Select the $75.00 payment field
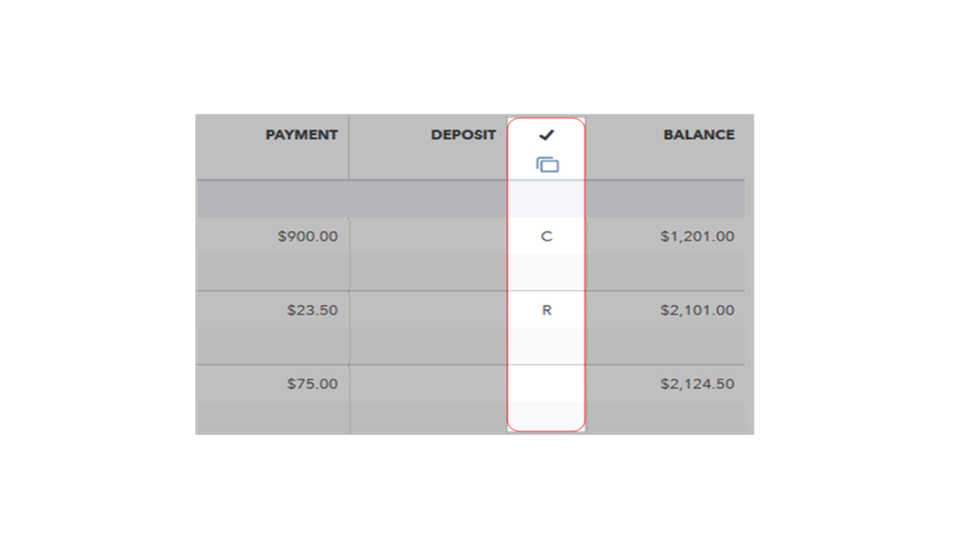The width and height of the screenshot is (980, 551). (x=312, y=383)
